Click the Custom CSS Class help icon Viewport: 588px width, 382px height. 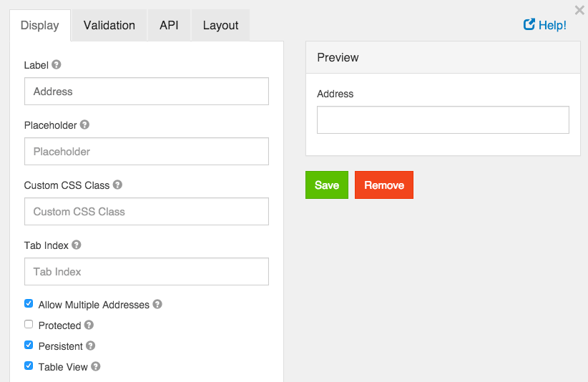click(x=117, y=185)
